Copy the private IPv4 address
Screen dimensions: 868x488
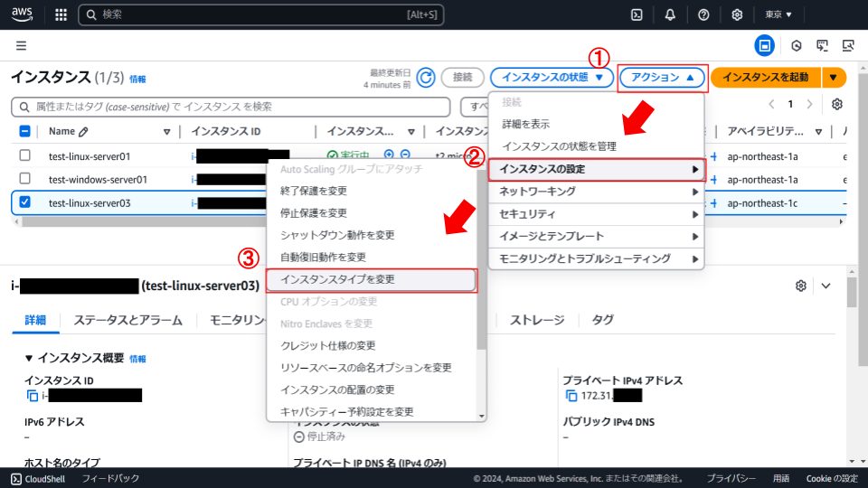pyautogui.click(x=571, y=396)
